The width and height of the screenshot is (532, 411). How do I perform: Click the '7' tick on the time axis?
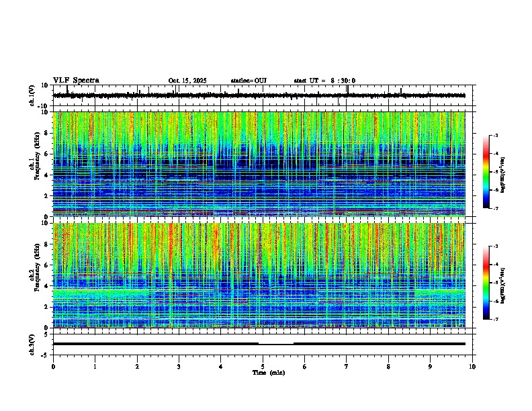347,367
